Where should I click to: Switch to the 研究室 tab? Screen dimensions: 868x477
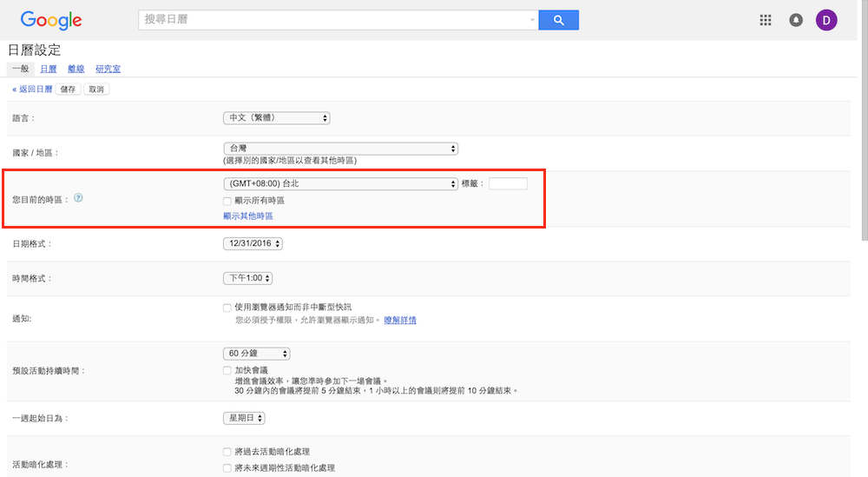[x=108, y=69]
